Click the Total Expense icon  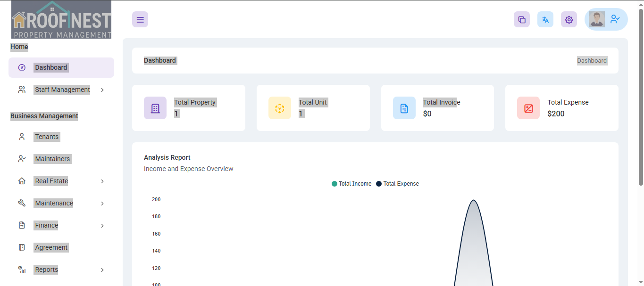(528, 108)
